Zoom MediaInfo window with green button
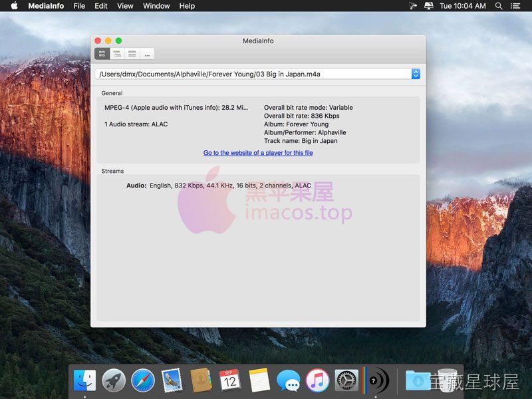The width and height of the screenshot is (532, 399). coord(118,41)
